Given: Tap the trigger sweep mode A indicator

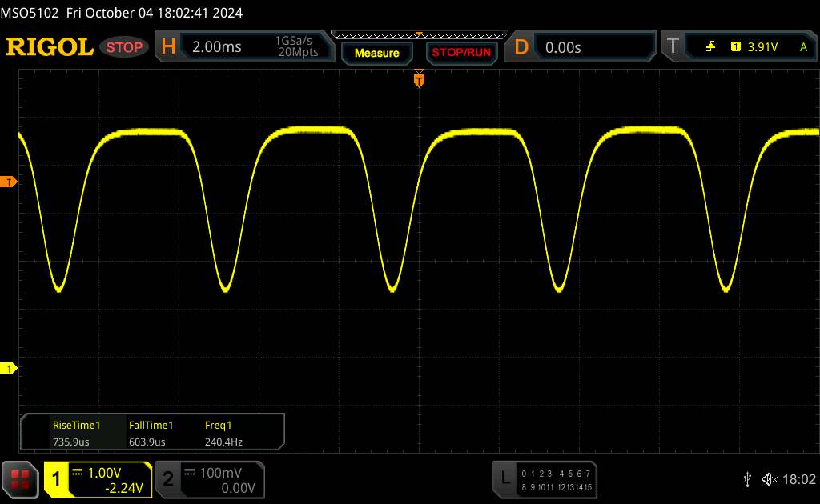Looking at the screenshot, I should coord(803,47).
